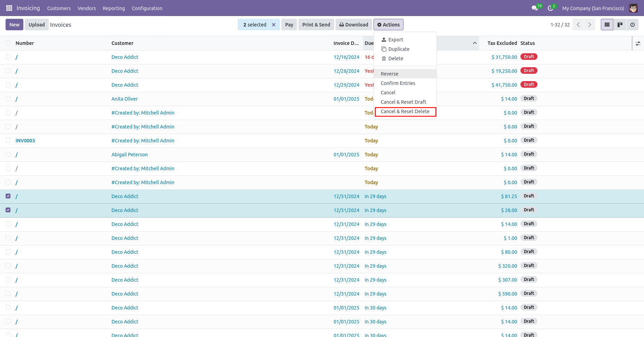Screen dimensions: 644x337
Task: Toggle sort arrow on Due Date column
Action: [x=474, y=43]
